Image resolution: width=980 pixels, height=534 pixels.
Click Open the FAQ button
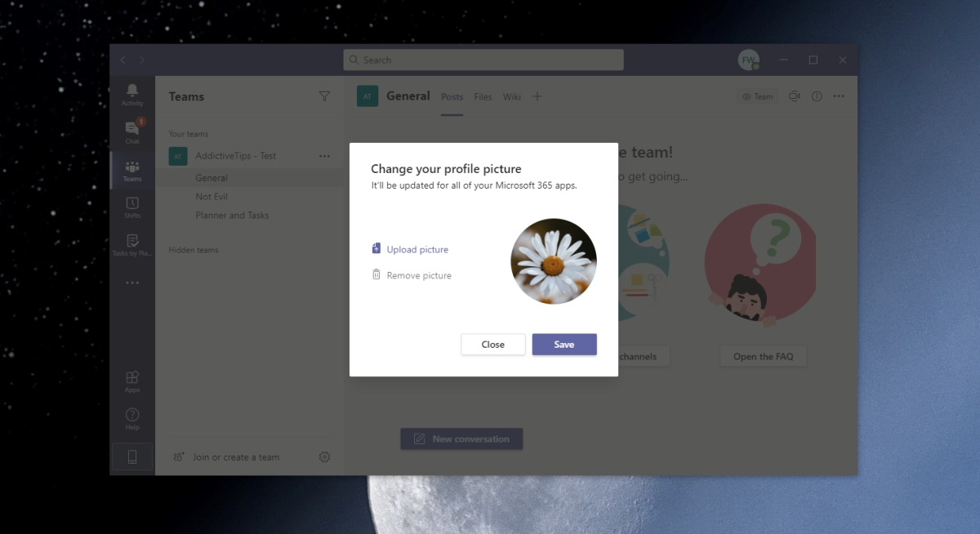pyautogui.click(x=764, y=356)
